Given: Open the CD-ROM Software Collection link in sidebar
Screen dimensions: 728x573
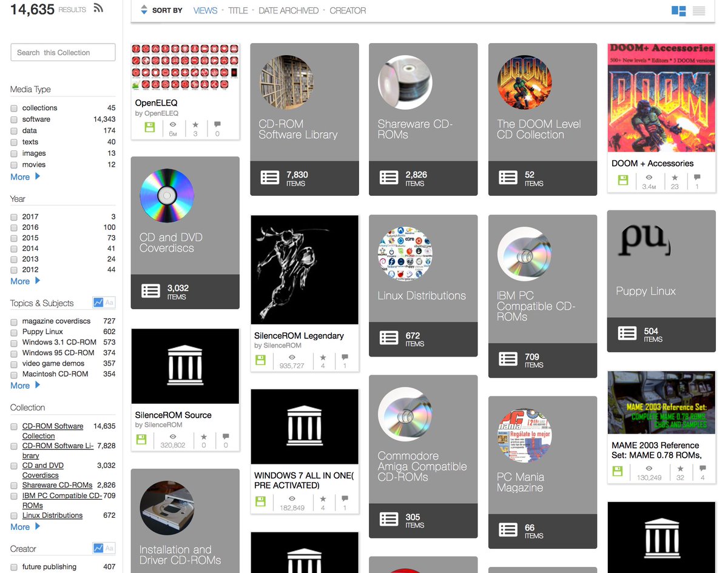Looking at the screenshot, I should [x=53, y=431].
